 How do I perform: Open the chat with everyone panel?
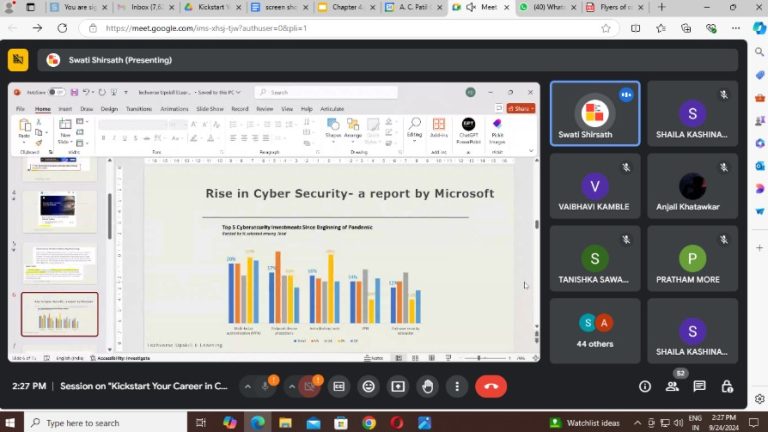[x=699, y=386]
